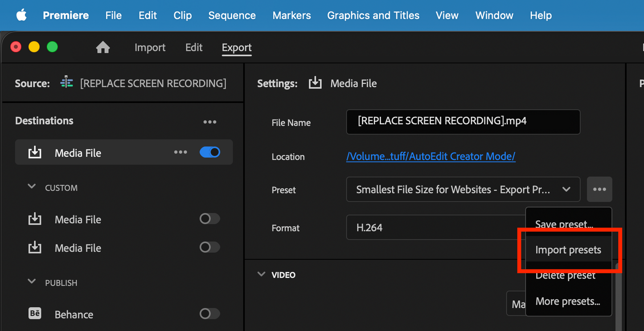The height and width of the screenshot is (331, 644).
Task: Click the settings panel vertical scrollbar
Action: tap(618, 296)
